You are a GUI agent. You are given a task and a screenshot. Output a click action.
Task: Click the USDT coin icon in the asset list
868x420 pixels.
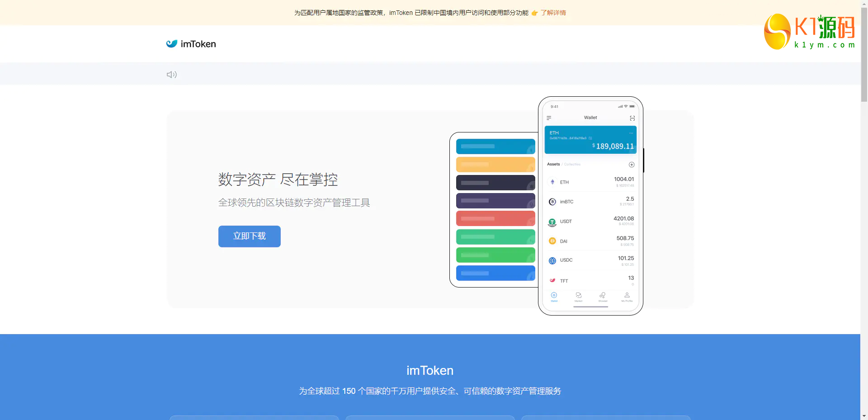click(552, 222)
